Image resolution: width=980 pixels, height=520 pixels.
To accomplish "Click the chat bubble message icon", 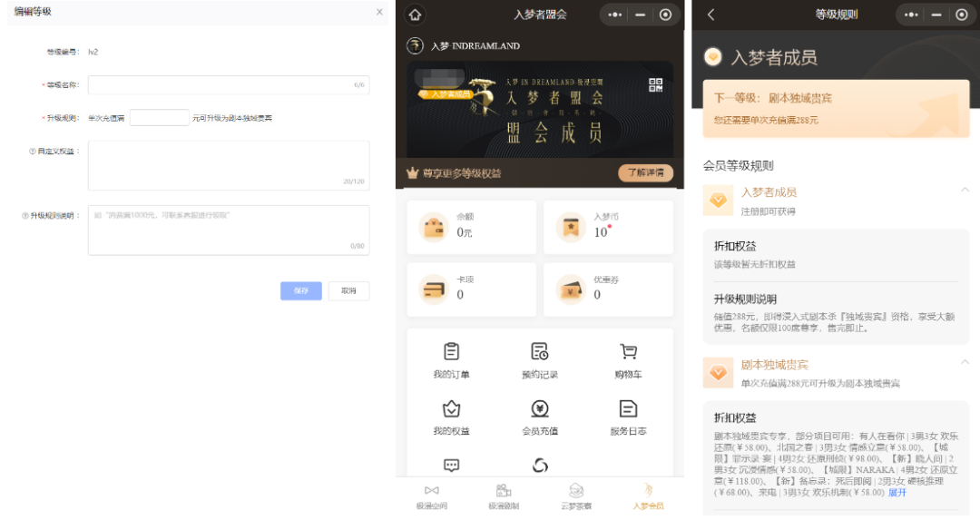I will tap(451, 466).
